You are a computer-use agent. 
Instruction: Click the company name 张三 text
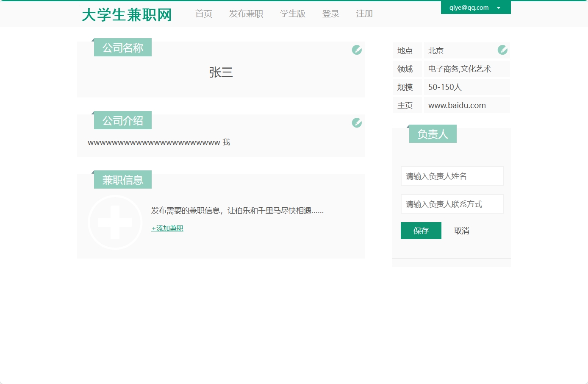tap(221, 72)
